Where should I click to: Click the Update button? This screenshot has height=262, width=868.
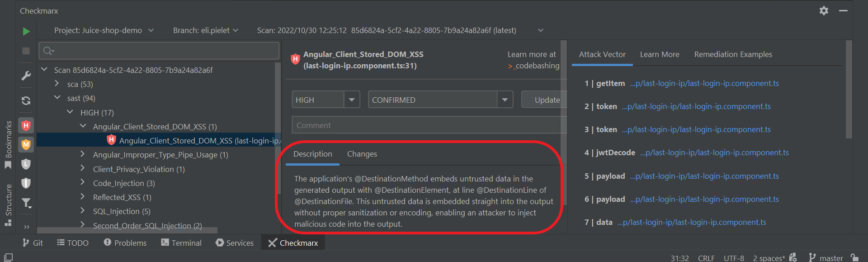click(x=544, y=100)
